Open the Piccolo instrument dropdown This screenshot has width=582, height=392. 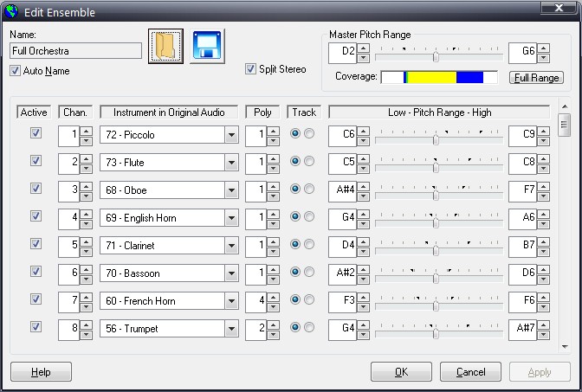[x=231, y=135]
